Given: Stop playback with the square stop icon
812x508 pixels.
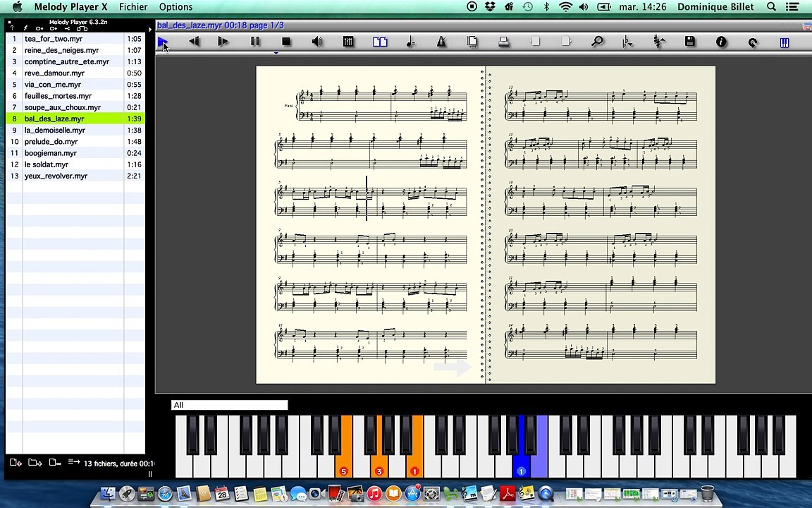Looking at the screenshot, I should point(286,42).
